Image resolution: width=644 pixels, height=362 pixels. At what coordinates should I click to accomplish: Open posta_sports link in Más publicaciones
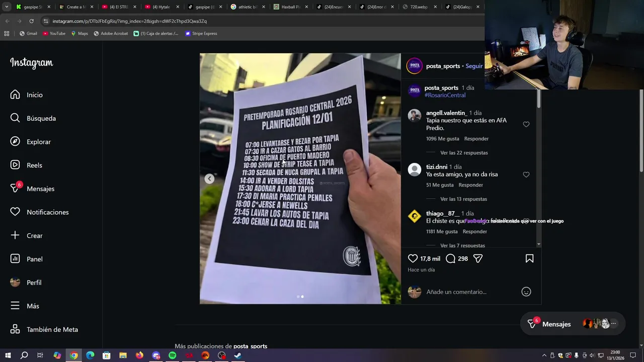pyautogui.click(x=250, y=346)
